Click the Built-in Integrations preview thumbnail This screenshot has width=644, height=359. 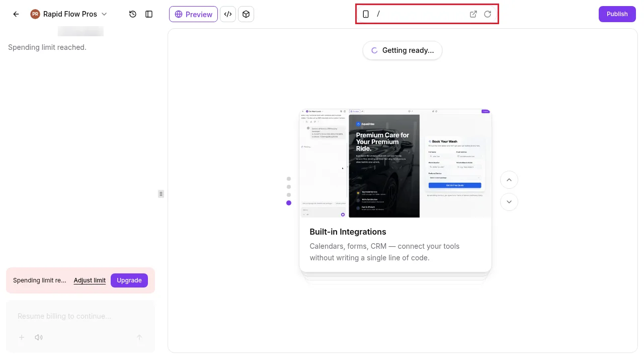coord(395,163)
